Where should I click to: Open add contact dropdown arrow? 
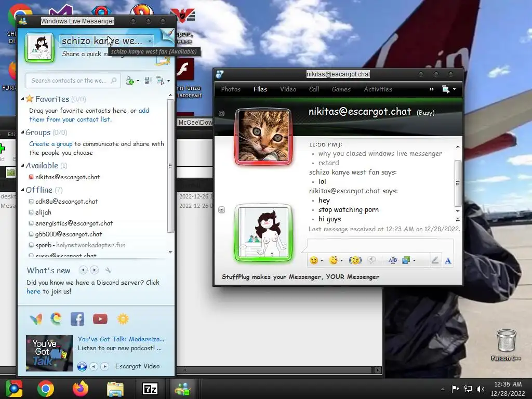[138, 81]
